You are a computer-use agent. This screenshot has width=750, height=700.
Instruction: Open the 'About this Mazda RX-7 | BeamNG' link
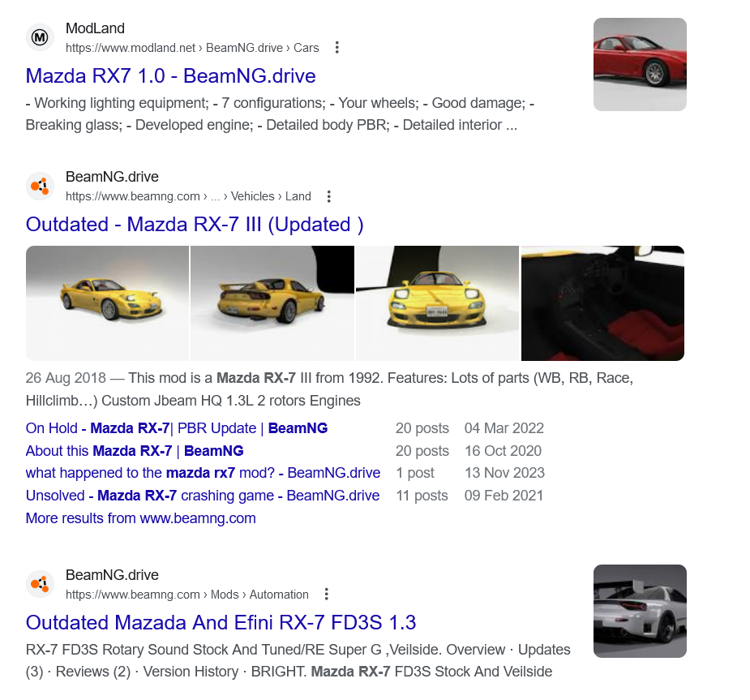tap(135, 451)
